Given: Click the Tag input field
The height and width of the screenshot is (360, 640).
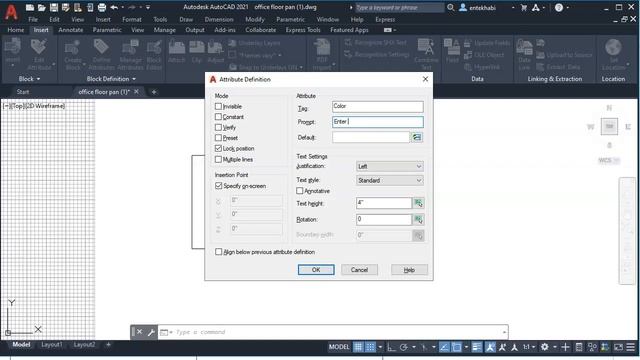Looking at the screenshot, I should tap(378, 107).
